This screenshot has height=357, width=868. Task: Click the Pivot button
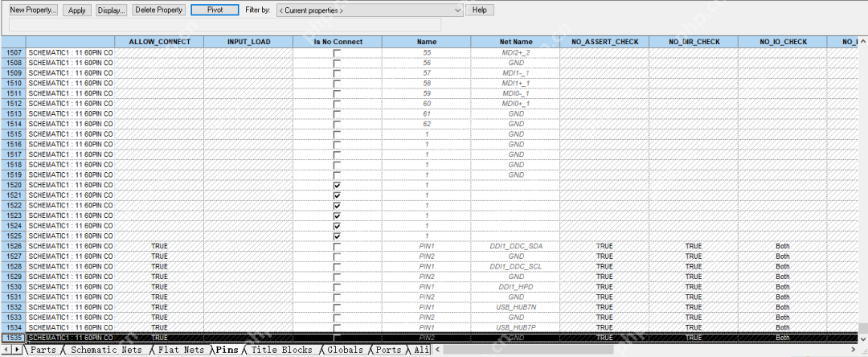215,10
